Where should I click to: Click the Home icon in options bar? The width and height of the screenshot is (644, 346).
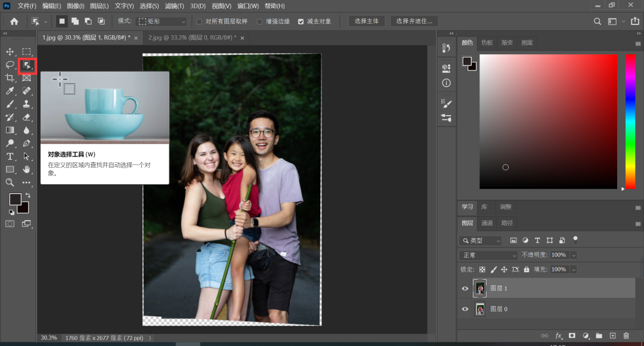(x=14, y=21)
